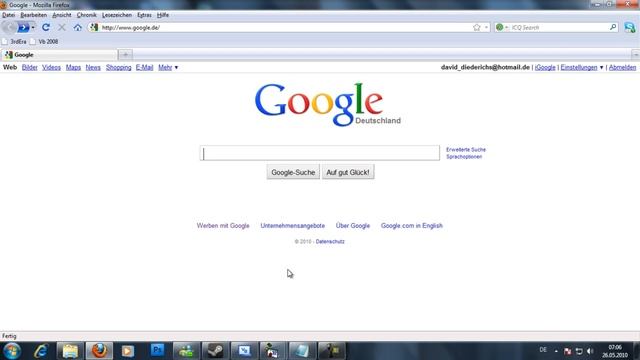Click the DE language indicator
The width and height of the screenshot is (640, 360).
coord(543,350)
